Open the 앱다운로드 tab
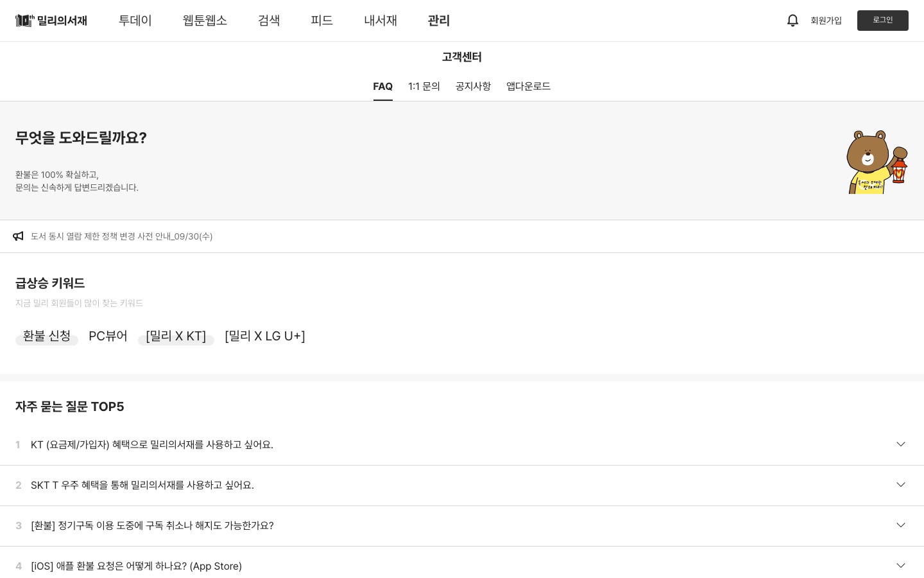This screenshot has width=924, height=578. click(528, 87)
